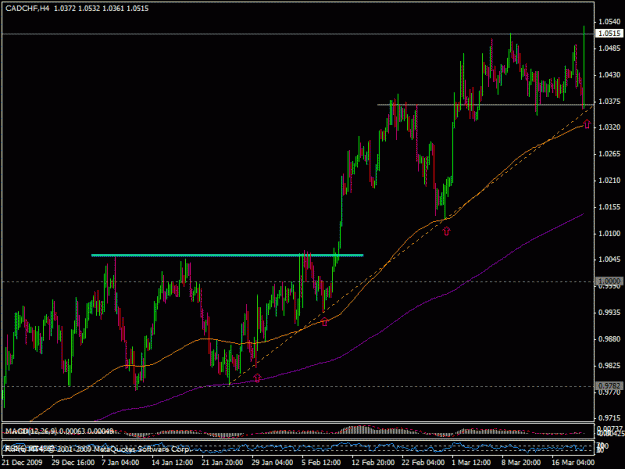Click the 1.0375 price axis label

609,101
